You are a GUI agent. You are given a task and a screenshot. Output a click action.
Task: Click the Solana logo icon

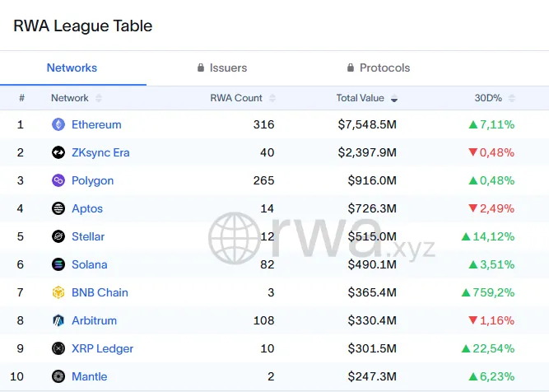[58, 264]
